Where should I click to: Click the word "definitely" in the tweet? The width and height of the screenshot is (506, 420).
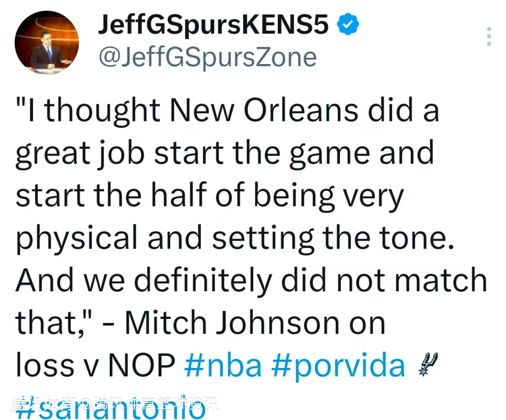coord(203,280)
